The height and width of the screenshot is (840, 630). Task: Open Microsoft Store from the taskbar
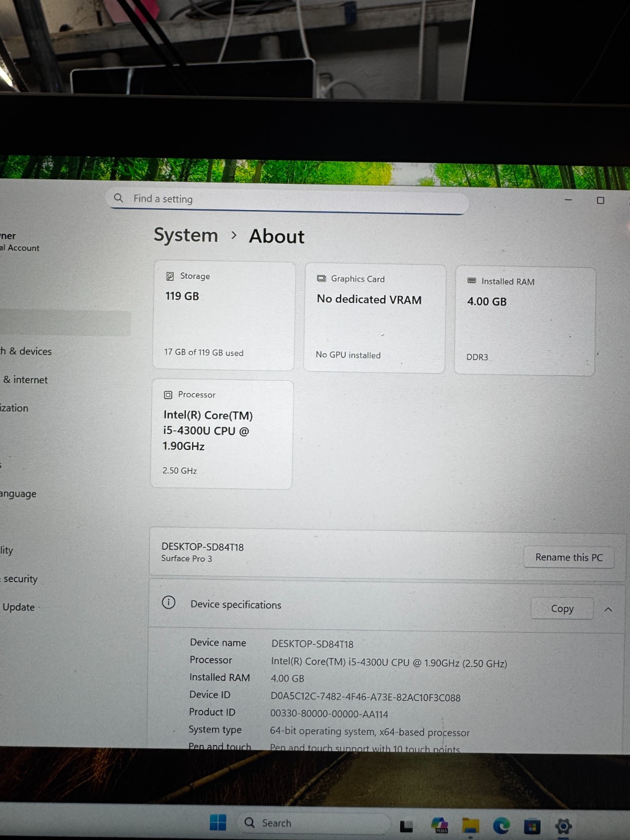(532, 827)
